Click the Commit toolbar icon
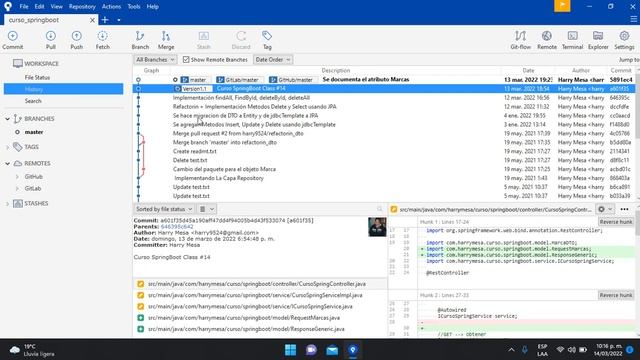 click(13, 40)
